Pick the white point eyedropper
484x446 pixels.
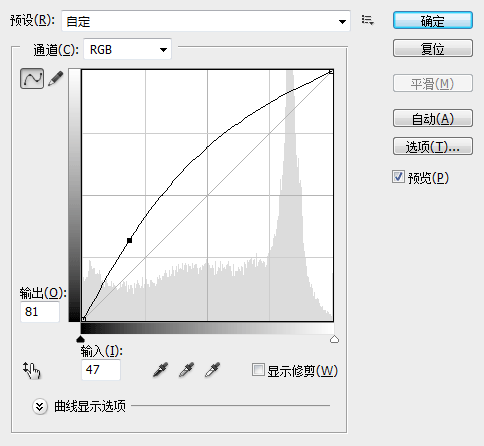point(213,370)
